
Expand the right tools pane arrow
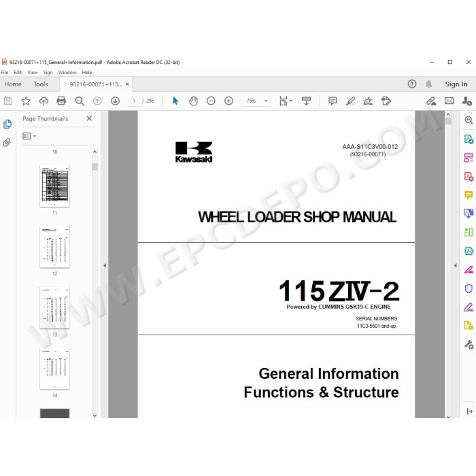(469, 411)
